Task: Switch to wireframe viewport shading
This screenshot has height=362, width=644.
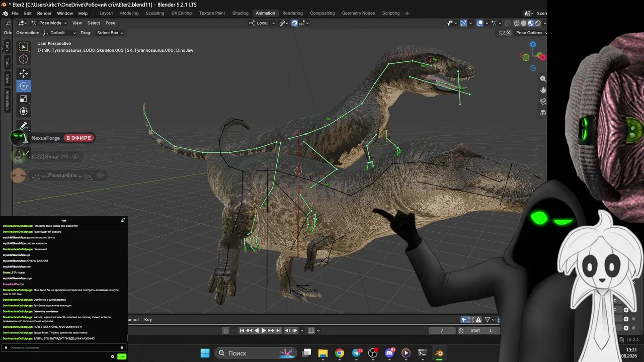Action: point(517,23)
